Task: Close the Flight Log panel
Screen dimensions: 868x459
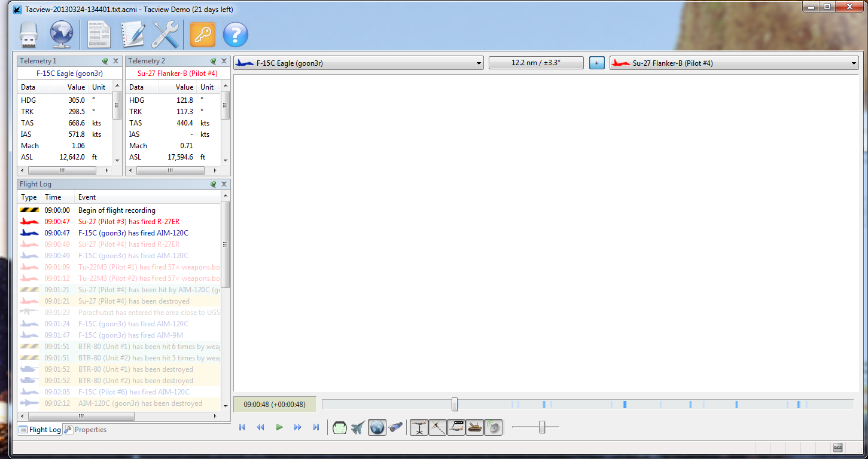Action: coord(224,184)
